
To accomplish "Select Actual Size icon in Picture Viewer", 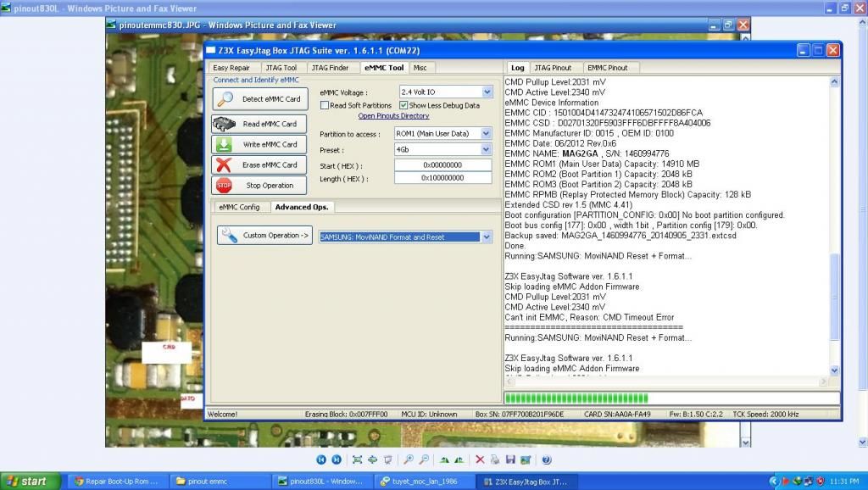I will pos(373,459).
